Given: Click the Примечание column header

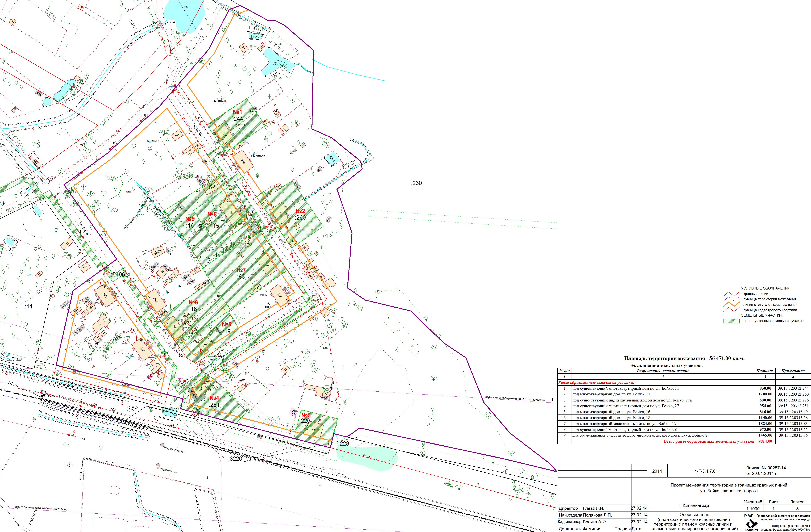Looking at the screenshot, I should pyautogui.click(x=793, y=371).
